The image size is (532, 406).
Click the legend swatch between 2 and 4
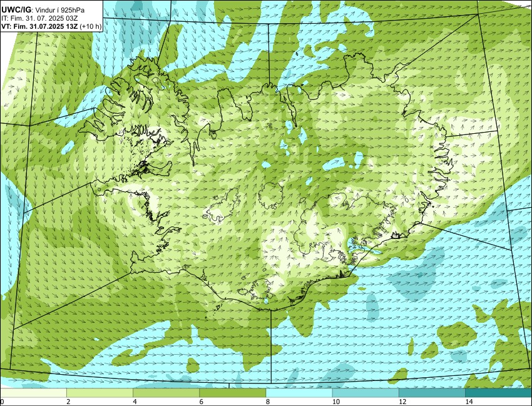coord(100,393)
